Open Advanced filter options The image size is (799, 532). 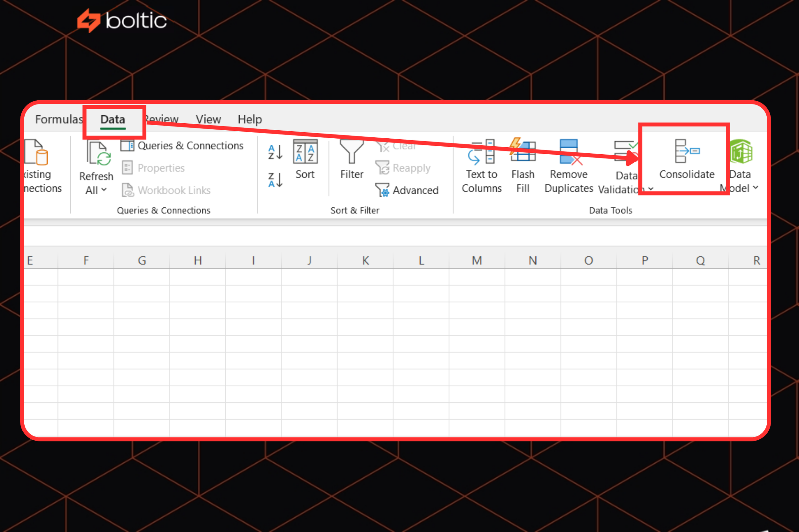coord(407,190)
